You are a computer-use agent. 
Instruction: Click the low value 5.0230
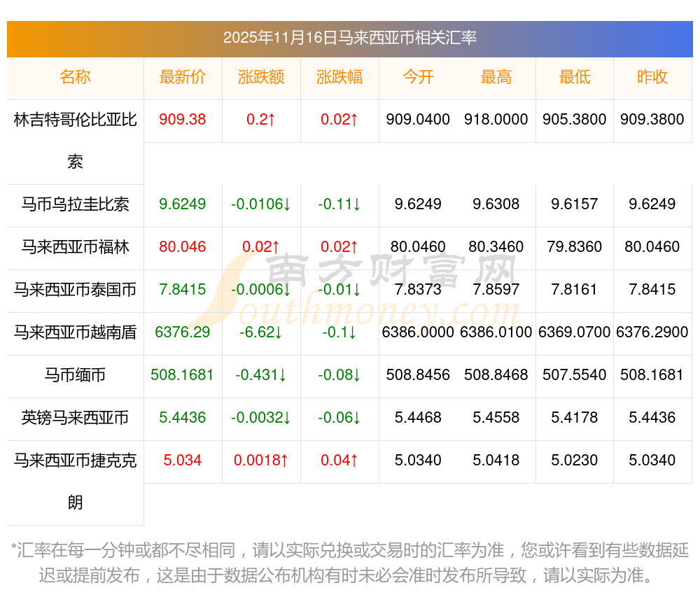tap(575, 461)
